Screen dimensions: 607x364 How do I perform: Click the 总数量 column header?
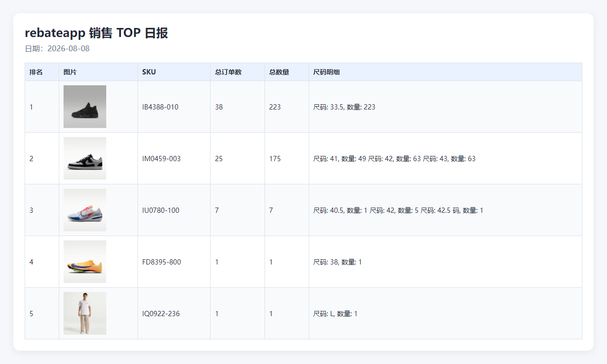click(x=279, y=72)
